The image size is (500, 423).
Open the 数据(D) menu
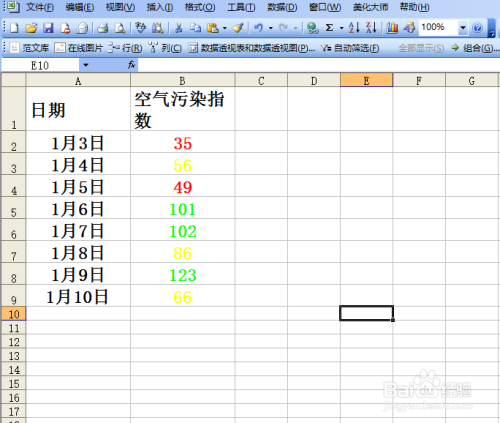coord(282,7)
